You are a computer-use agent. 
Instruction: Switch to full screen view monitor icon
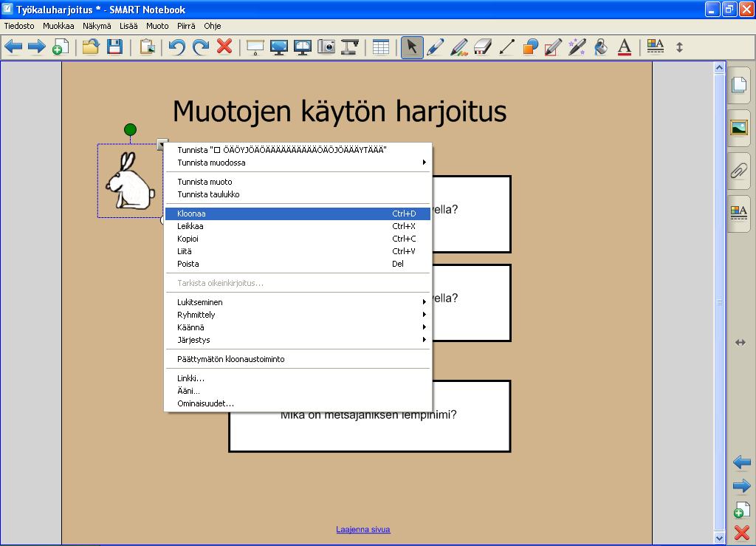click(x=278, y=47)
